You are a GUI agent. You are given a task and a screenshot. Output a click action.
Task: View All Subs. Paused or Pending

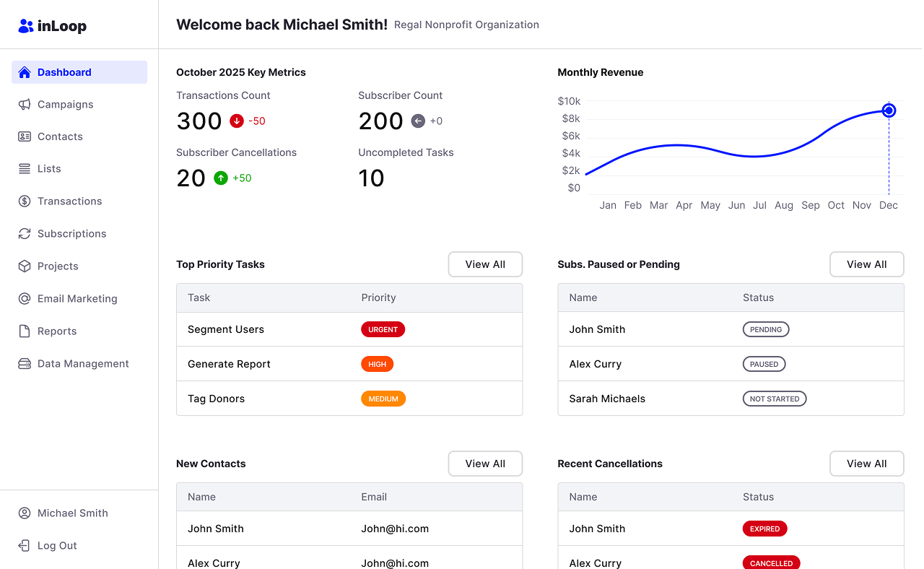[866, 264]
